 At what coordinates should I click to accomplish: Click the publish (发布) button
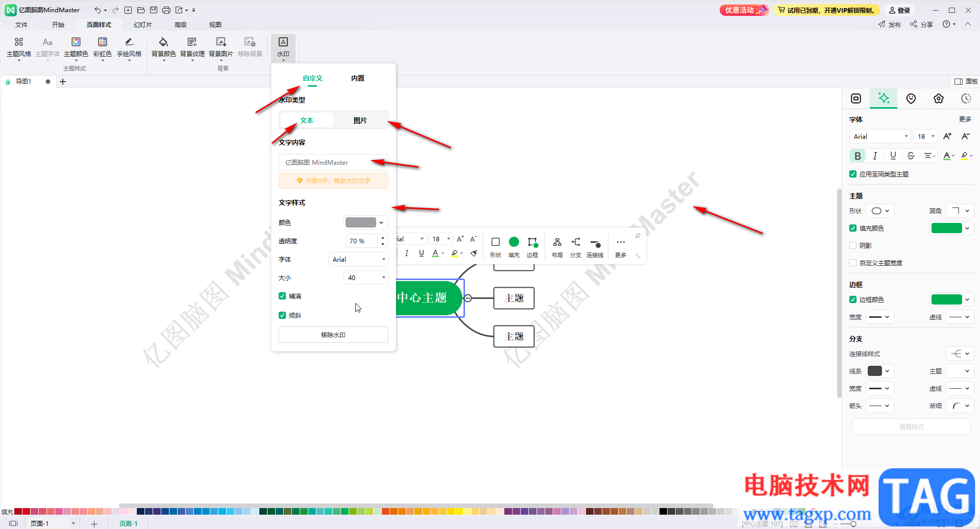coord(890,24)
